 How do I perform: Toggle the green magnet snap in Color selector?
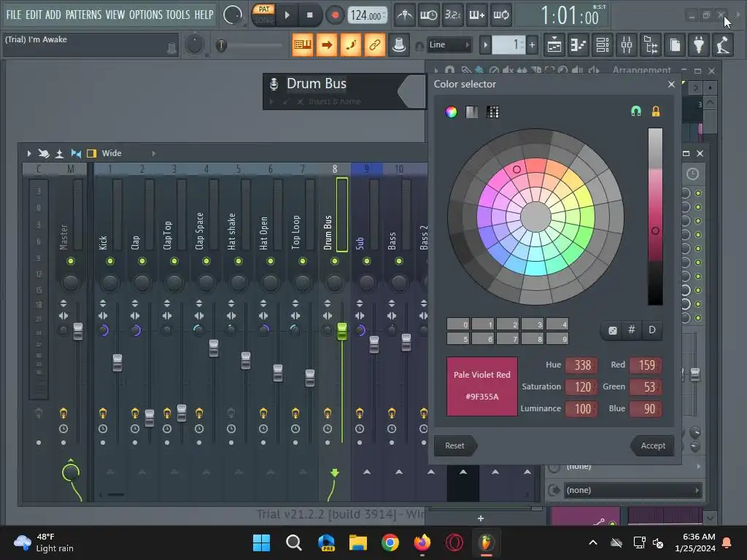click(636, 112)
